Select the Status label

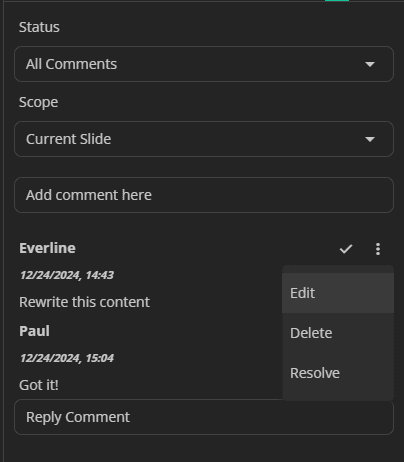(x=39, y=27)
